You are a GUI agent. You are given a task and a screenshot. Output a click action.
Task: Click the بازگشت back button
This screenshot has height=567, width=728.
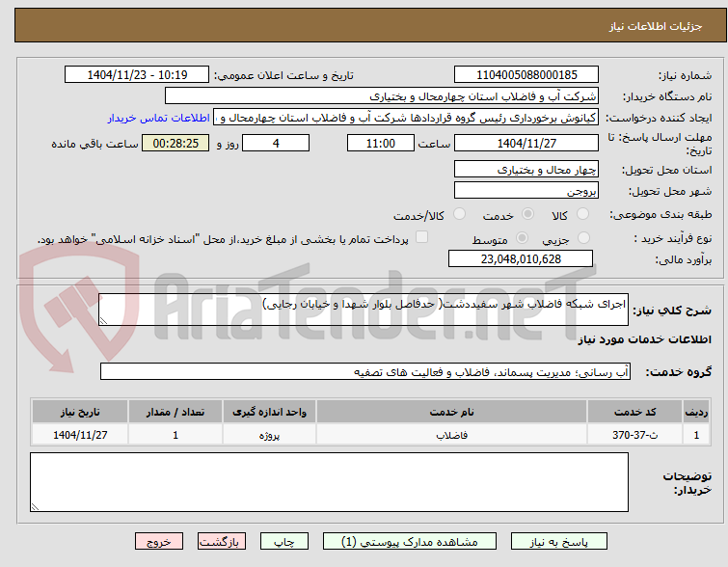coord(222,542)
